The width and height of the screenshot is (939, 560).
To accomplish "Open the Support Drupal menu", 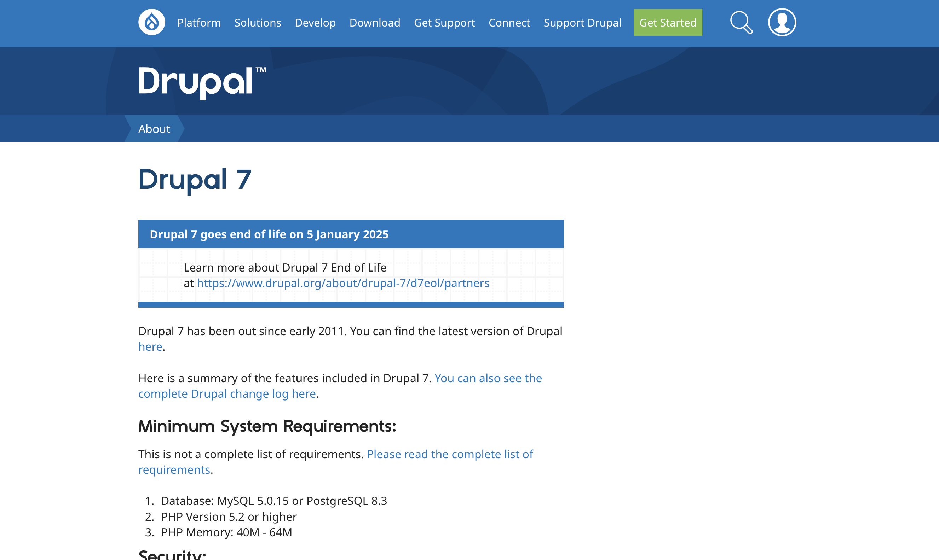I will [x=582, y=23].
